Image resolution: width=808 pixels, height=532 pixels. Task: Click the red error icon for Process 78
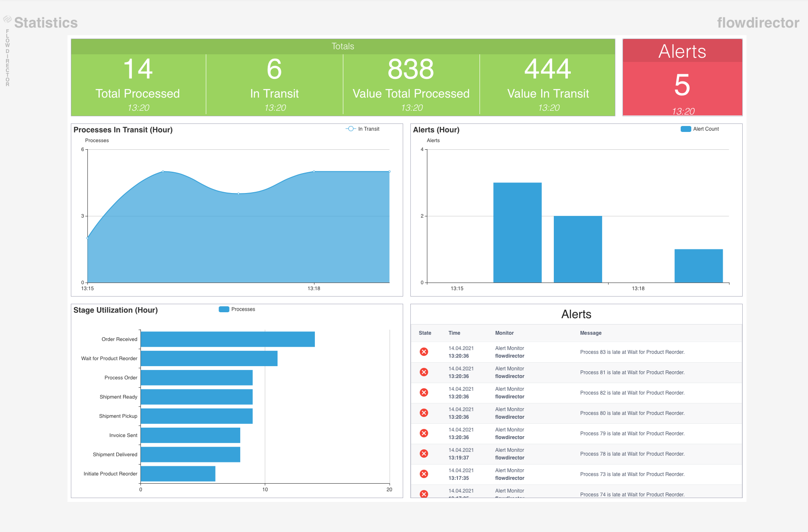coord(424,454)
